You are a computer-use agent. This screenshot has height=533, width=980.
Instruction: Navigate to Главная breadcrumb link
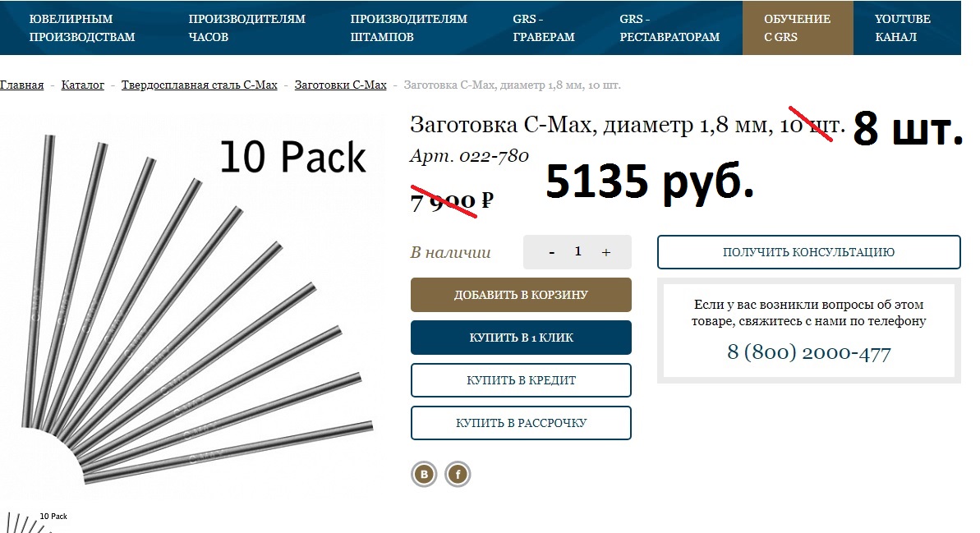click(22, 85)
